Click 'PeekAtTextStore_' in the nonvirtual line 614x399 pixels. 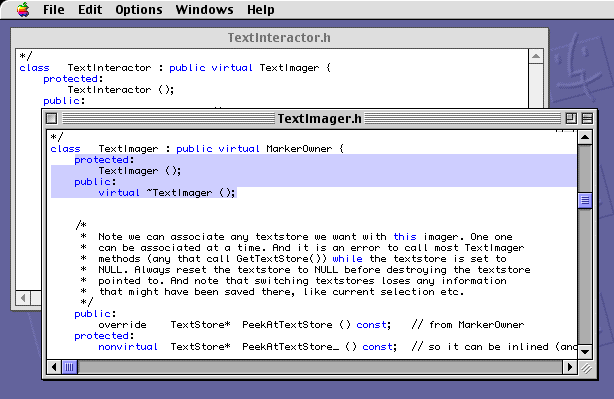[290, 347]
